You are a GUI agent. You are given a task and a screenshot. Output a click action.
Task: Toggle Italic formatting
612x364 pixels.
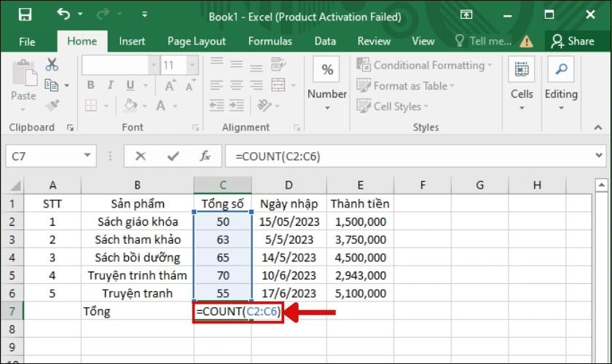click(111, 84)
